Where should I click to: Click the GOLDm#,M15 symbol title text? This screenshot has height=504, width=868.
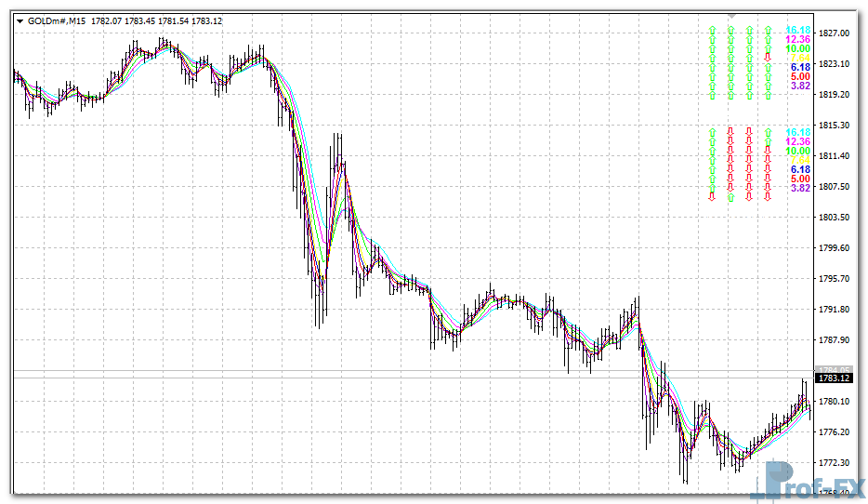(56, 20)
